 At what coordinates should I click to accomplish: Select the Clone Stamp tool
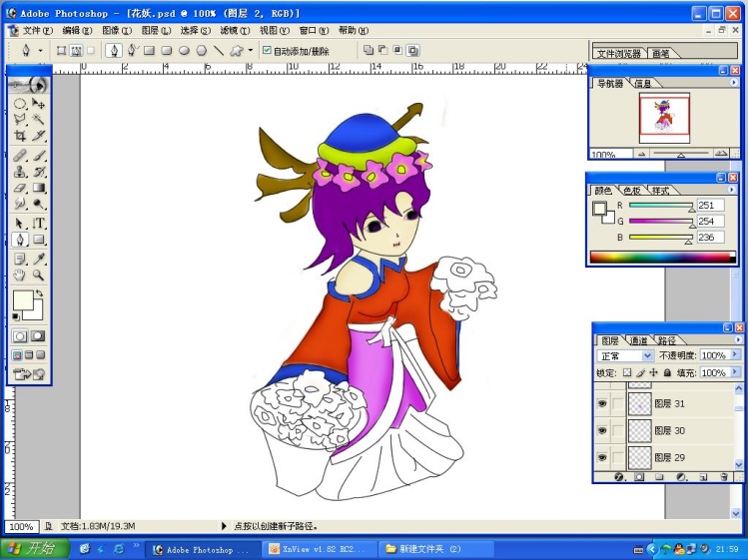tap(20, 172)
